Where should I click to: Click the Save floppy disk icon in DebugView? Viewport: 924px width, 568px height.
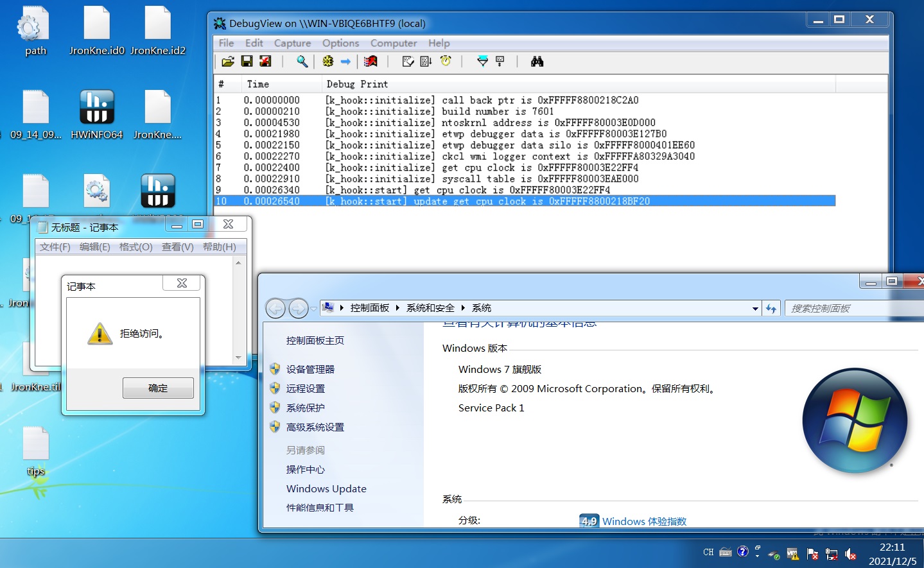pyautogui.click(x=247, y=62)
